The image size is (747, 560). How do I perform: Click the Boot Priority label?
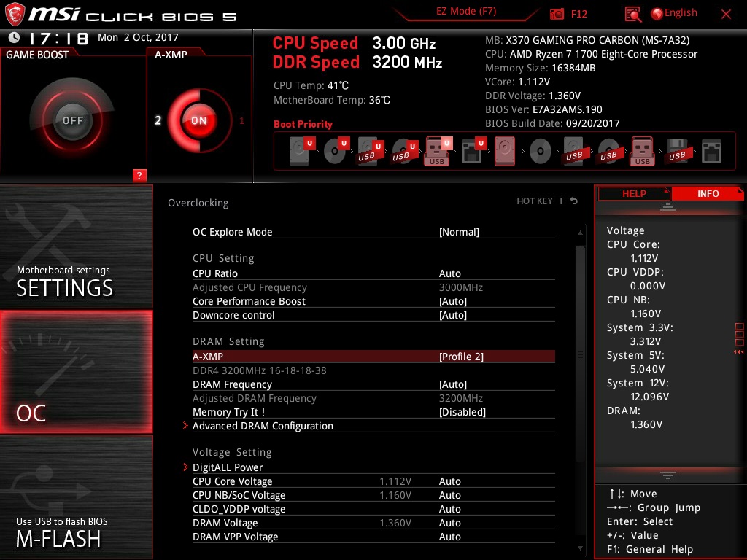tap(303, 124)
